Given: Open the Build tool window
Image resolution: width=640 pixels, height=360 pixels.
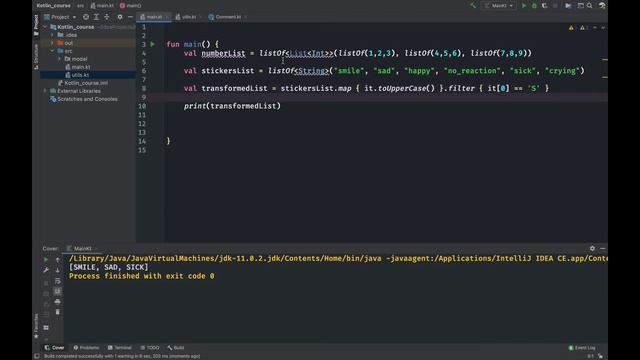Looking at the screenshot, I should pyautogui.click(x=176, y=348).
